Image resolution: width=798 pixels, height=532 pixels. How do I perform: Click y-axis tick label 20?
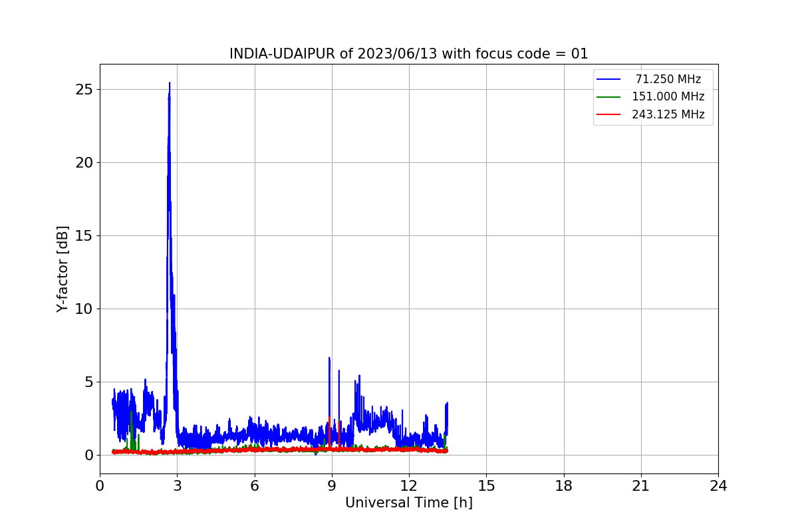[84, 162]
